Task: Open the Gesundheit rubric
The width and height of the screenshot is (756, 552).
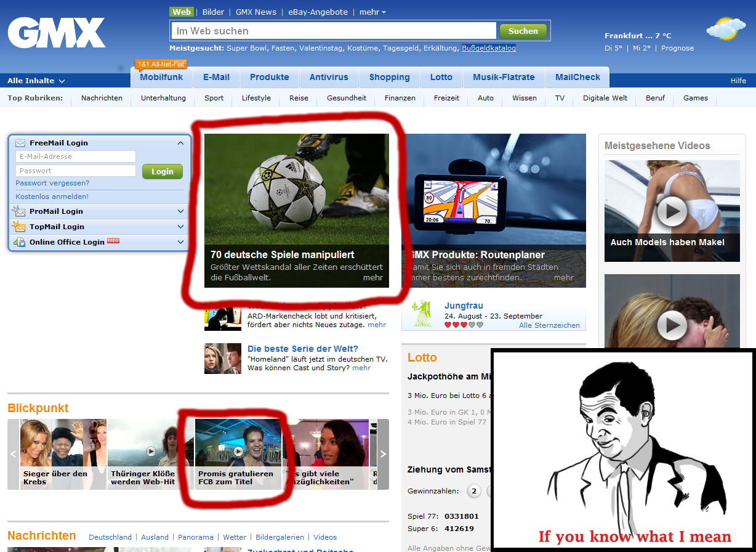Action: [347, 98]
